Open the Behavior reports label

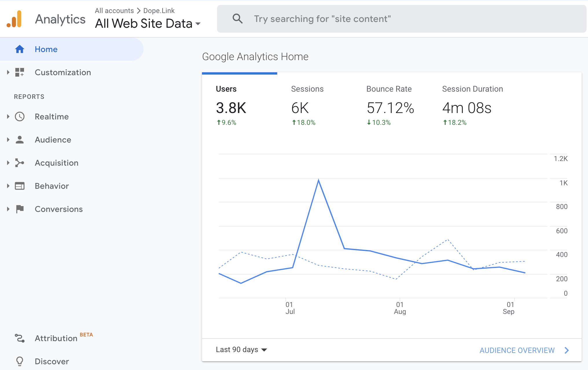[x=52, y=186]
